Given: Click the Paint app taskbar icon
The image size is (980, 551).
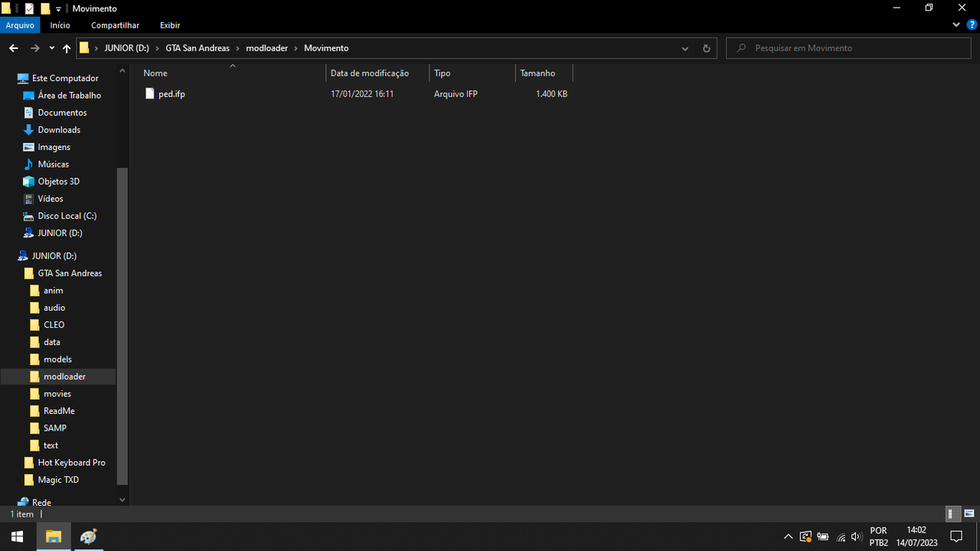Looking at the screenshot, I should coord(89,536).
